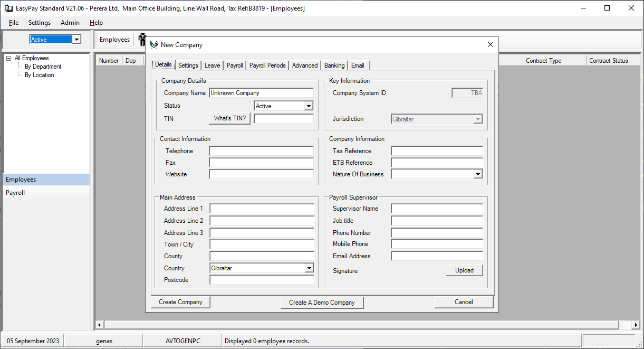Click Create A Demo Company button
The image size is (644, 349).
point(322,303)
